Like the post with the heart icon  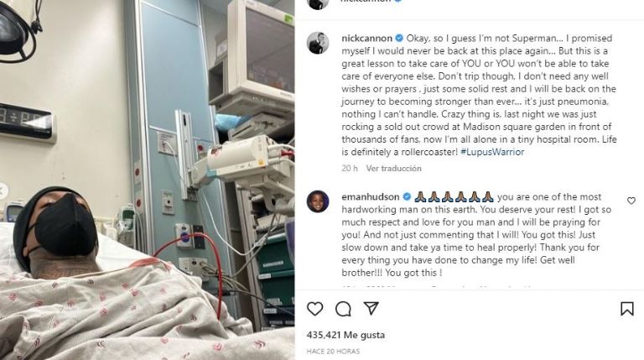click(x=315, y=309)
